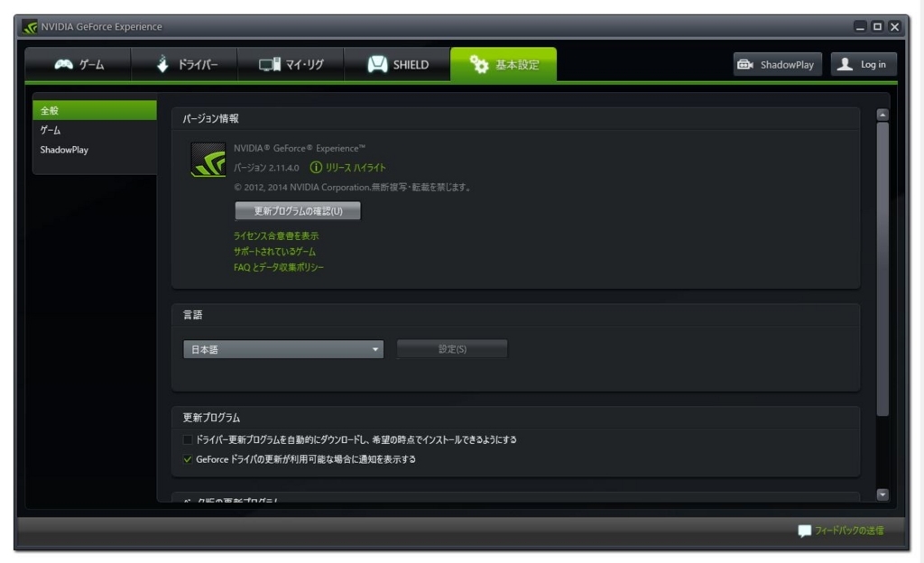
Task: Click the NVIDIA GeForce Experience logo image
Action: pyautogui.click(x=208, y=160)
